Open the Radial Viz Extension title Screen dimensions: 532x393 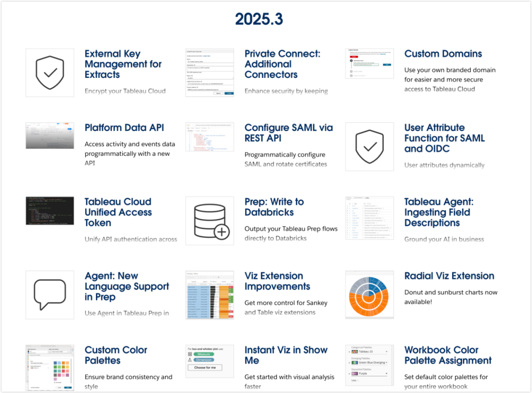pyautogui.click(x=449, y=276)
